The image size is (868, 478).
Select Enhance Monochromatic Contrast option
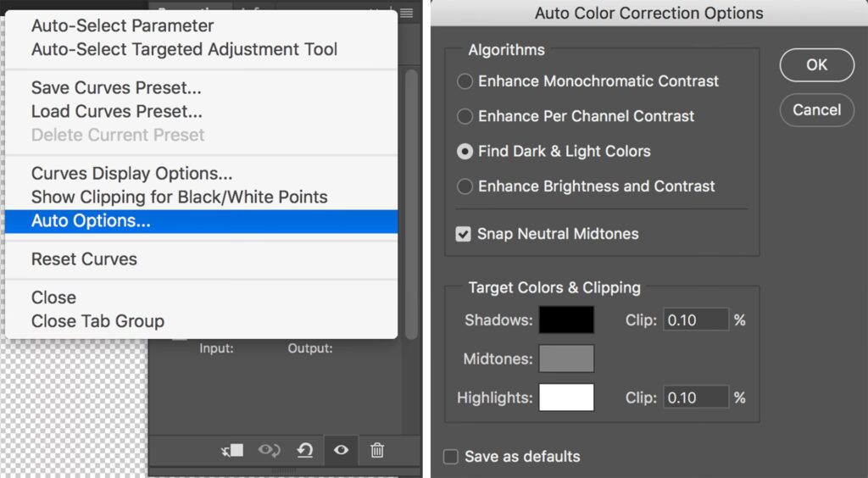click(465, 81)
